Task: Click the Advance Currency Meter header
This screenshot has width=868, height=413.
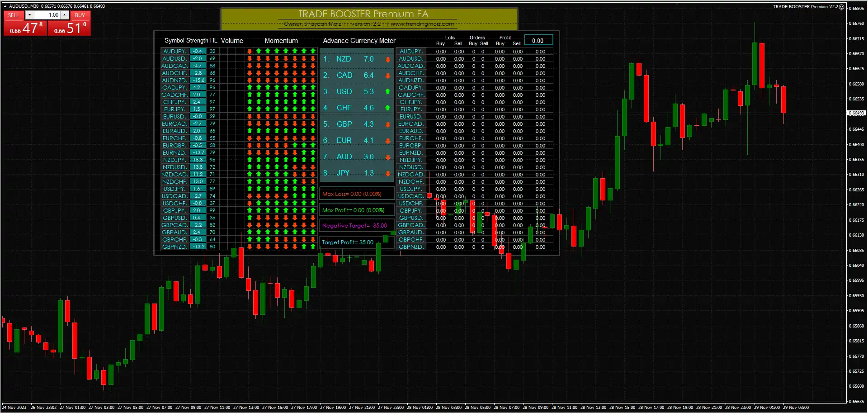Action: pos(359,40)
